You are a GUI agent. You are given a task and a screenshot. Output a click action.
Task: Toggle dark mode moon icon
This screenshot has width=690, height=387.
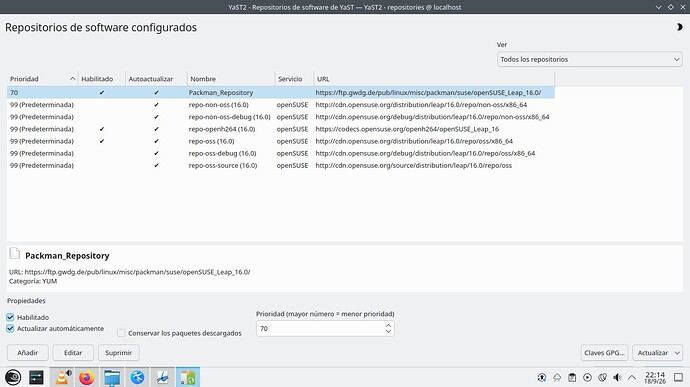coord(679,27)
